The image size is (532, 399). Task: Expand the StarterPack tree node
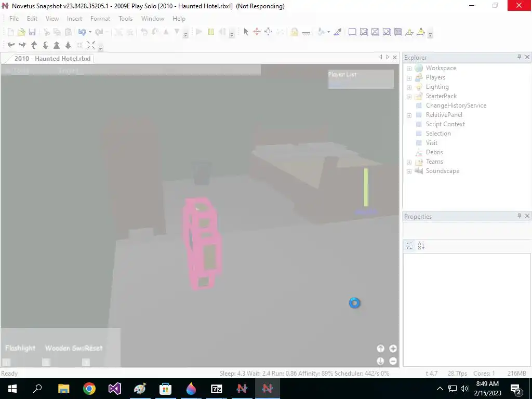409,96
